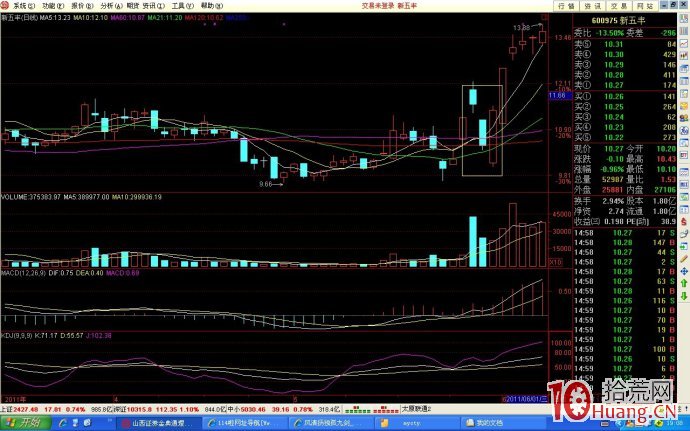Switch to the 资讯 tab at top right
The height and width of the screenshot is (431, 690).
point(592,6)
